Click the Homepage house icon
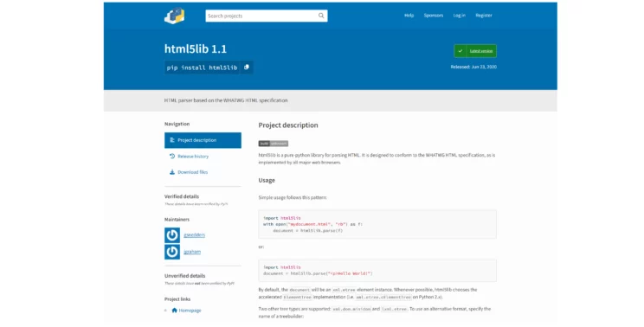644x327 pixels. point(174,311)
